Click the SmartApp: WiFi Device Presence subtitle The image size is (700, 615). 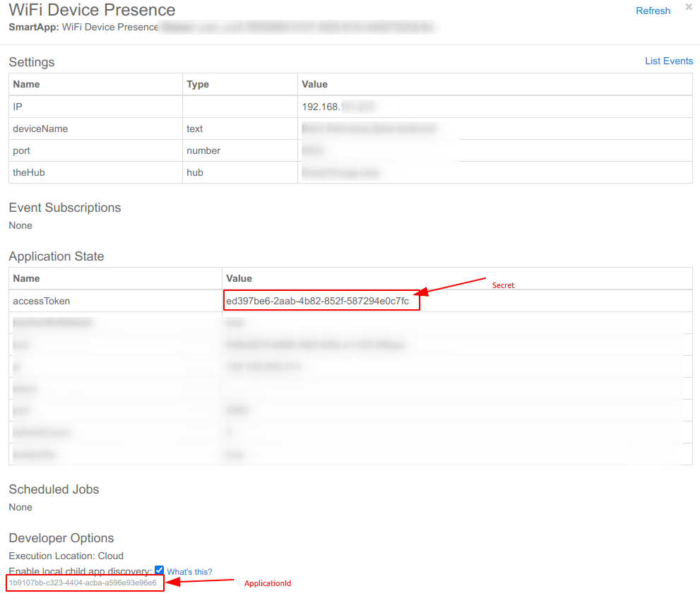83,28
